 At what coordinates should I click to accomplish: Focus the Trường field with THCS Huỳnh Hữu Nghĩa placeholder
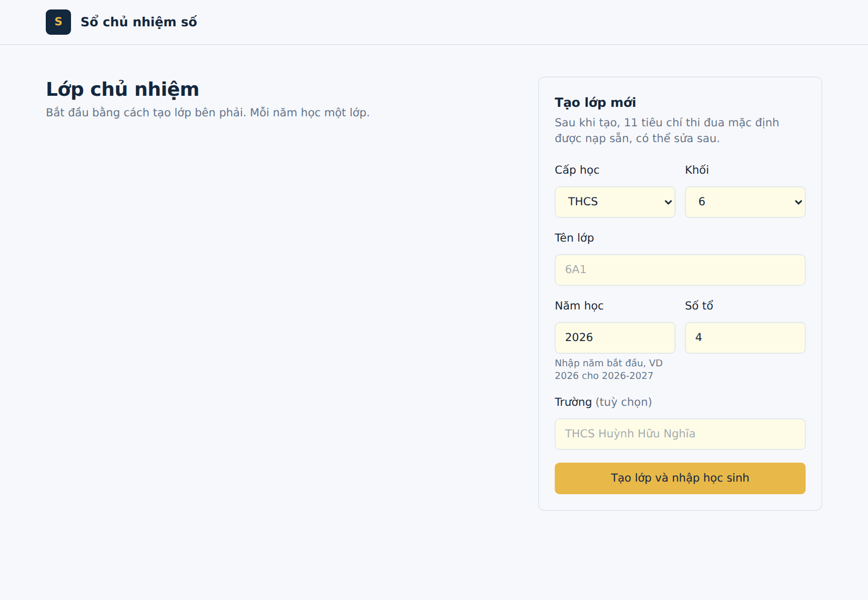click(680, 434)
